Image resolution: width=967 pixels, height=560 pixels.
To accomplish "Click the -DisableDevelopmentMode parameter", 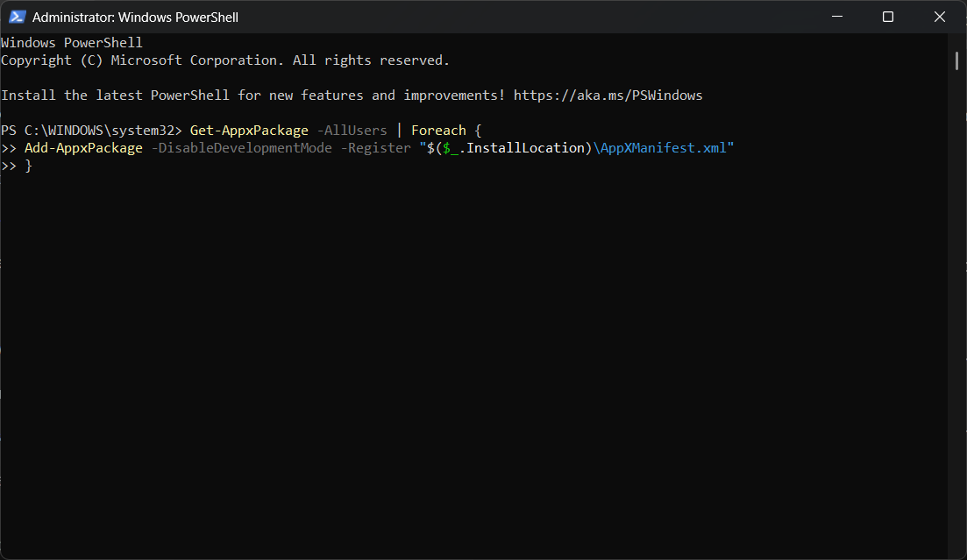I will (241, 148).
